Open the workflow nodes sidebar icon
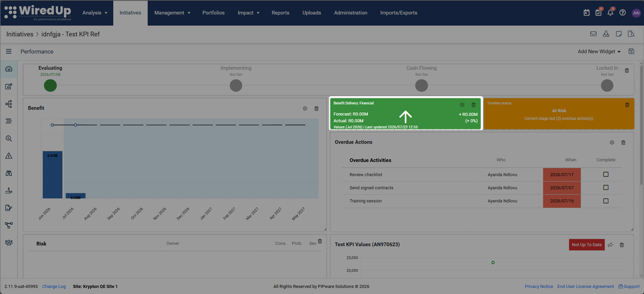644x294 pixels. [9, 225]
